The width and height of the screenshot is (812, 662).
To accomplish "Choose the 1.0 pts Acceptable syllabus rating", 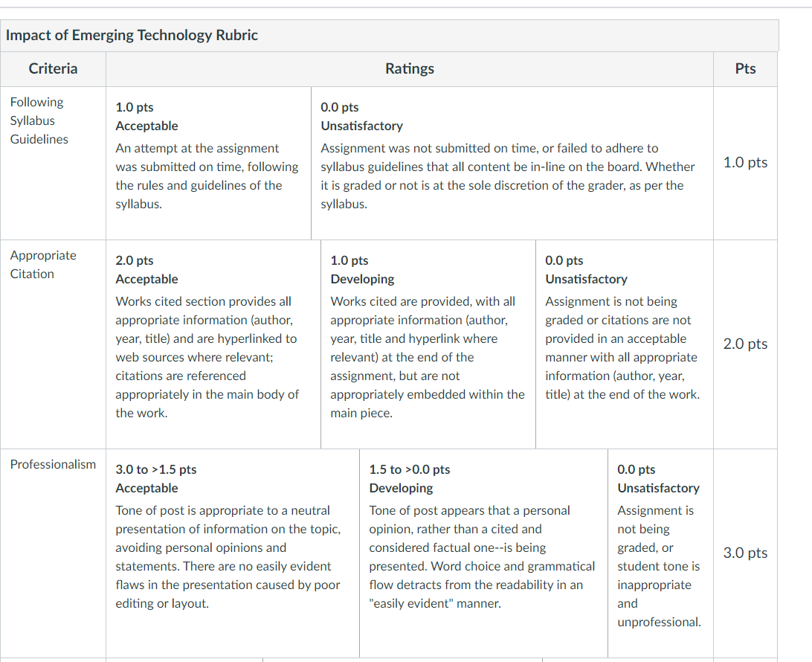I will coord(208,163).
